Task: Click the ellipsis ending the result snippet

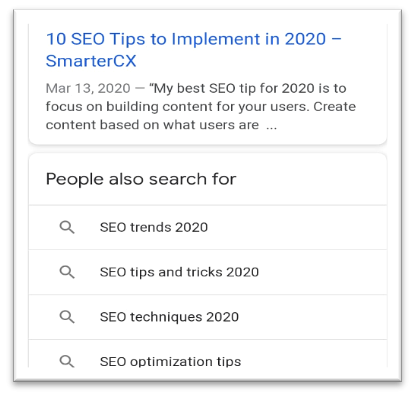Action: (x=272, y=126)
